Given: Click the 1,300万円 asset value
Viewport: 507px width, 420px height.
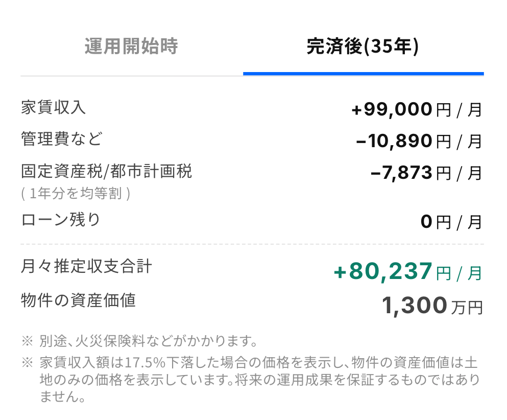Looking at the screenshot, I should coord(431,306).
